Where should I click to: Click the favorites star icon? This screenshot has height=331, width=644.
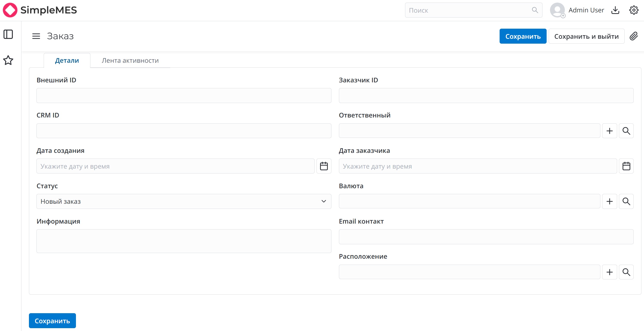8,60
